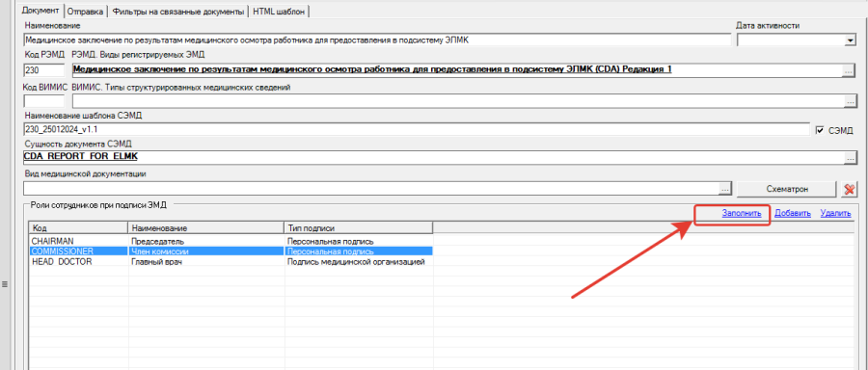
Task: Select the CHAIRMAN role row
Action: (231, 241)
